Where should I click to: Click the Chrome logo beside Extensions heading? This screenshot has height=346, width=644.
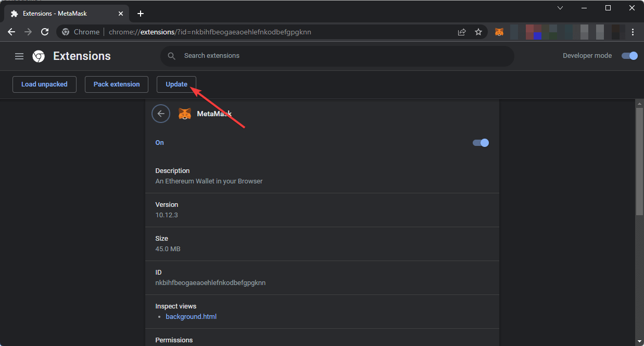pyautogui.click(x=39, y=56)
